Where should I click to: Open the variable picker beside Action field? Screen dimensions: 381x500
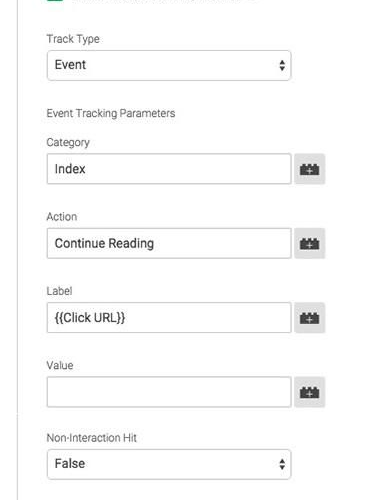pos(309,243)
